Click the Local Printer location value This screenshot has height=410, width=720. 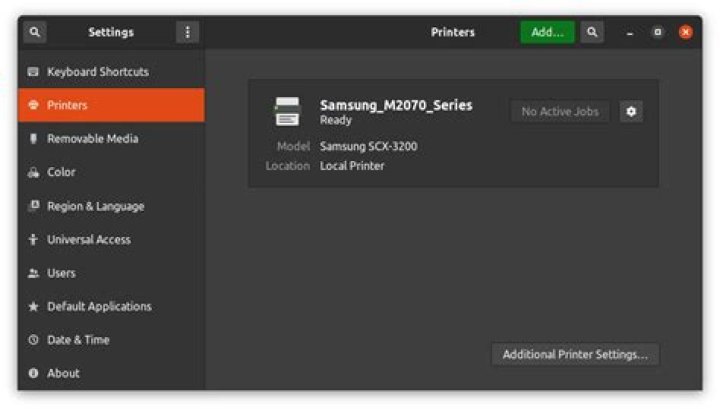tap(352, 166)
